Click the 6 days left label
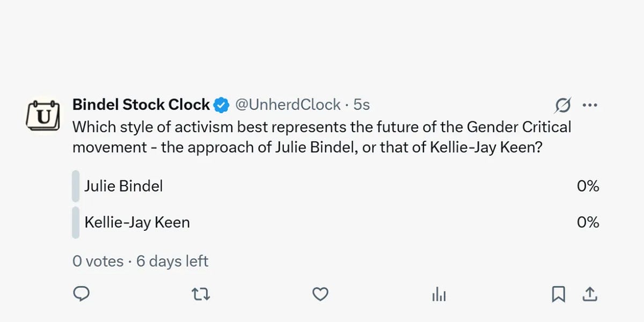The image size is (644, 322). [172, 261]
